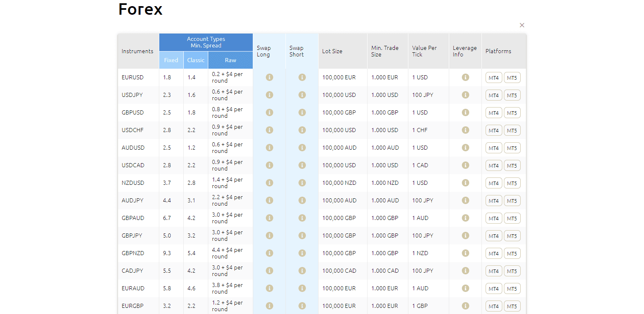The width and height of the screenshot is (644, 314).
Task: Click the MT5 button for USDCHF
Action: pyautogui.click(x=512, y=130)
